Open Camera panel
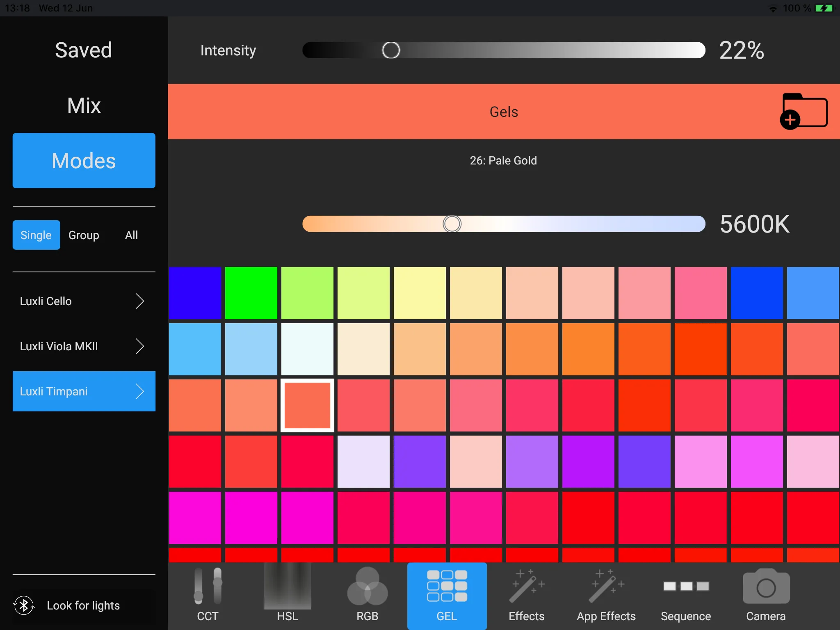840x630 pixels. (767, 592)
